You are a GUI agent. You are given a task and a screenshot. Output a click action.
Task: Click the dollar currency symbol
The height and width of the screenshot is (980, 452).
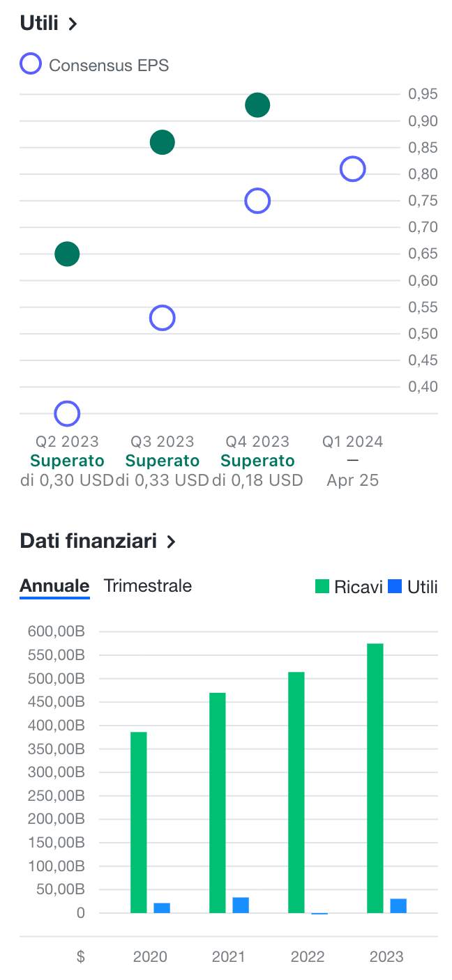(80, 957)
